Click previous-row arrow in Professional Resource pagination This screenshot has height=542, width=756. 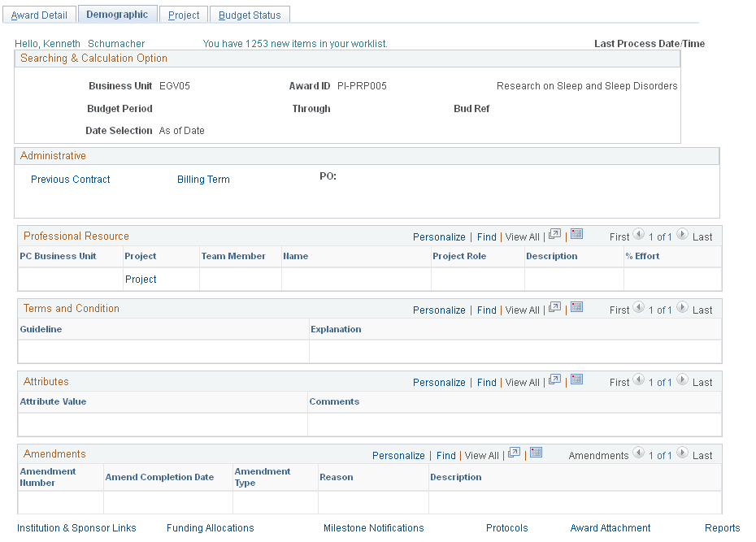[639, 236]
